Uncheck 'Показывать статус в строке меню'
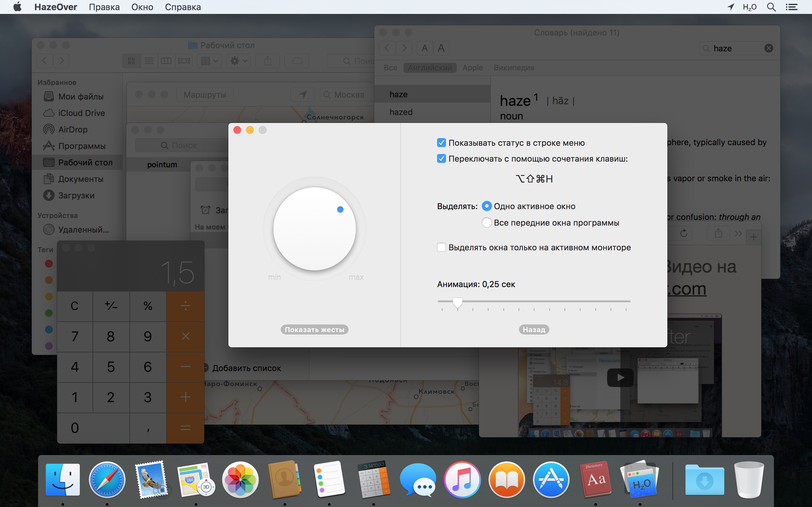 441,143
